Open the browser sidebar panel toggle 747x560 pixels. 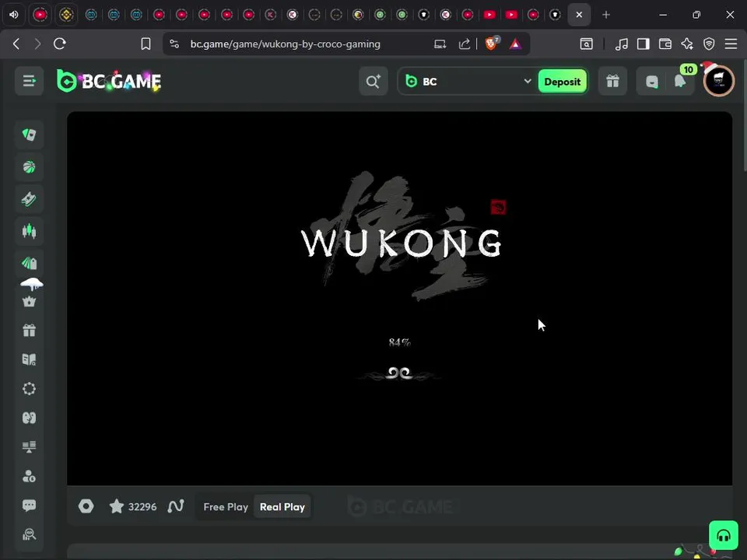pyautogui.click(x=644, y=44)
